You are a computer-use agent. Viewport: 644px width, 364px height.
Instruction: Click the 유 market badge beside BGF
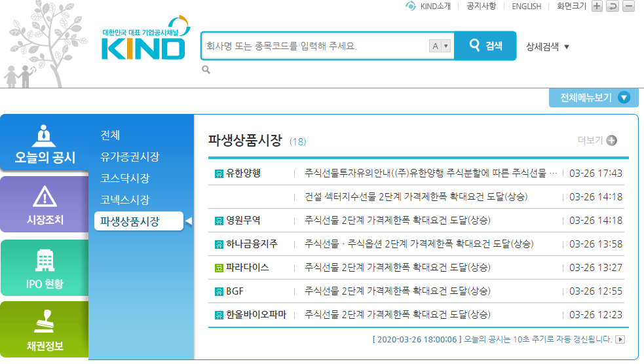pyautogui.click(x=219, y=292)
